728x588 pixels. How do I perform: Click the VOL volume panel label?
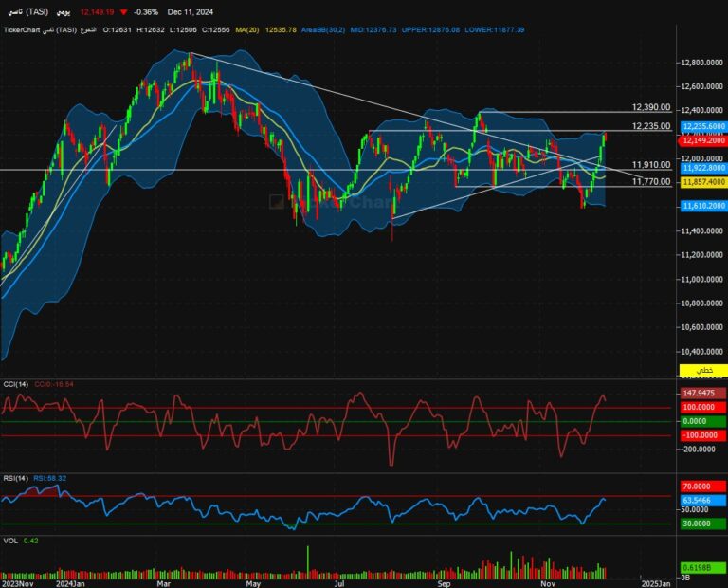click(x=10, y=541)
